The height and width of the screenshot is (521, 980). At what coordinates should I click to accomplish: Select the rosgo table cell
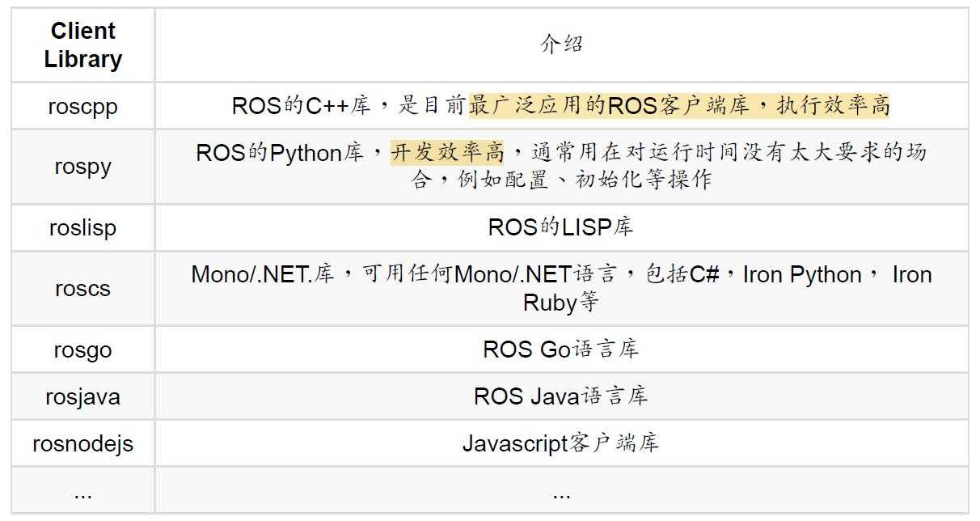coord(82,349)
